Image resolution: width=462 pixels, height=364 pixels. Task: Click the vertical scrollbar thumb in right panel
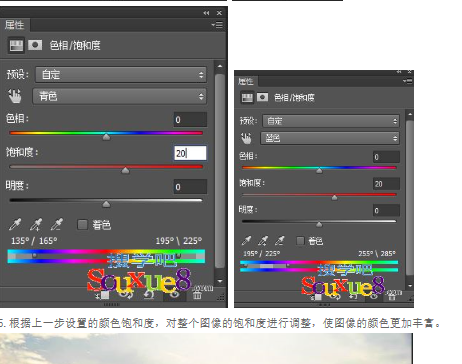(x=410, y=198)
